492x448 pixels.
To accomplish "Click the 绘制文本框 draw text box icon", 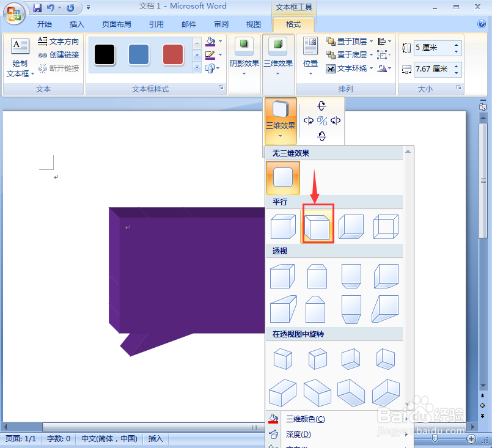I will pos(20,46).
